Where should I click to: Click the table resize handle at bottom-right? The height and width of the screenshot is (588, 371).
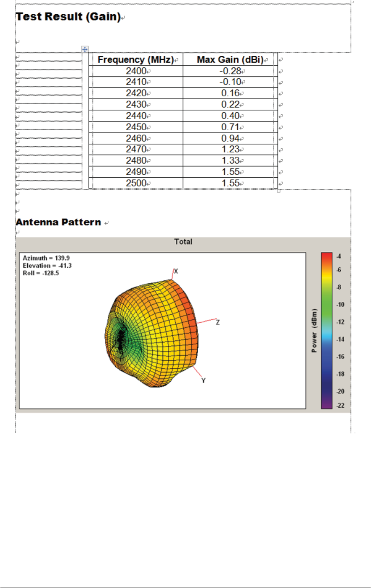(278, 191)
